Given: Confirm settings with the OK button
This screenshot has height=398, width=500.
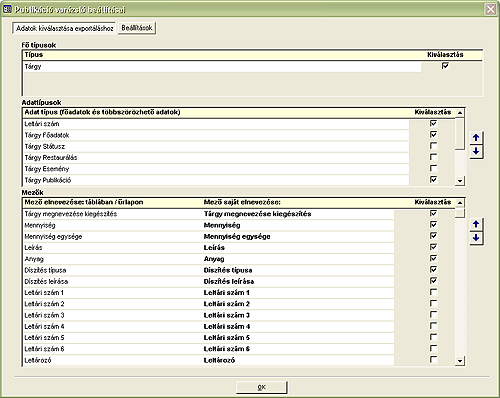Looking at the screenshot, I should pyautogui.click(x=262, y=387).
